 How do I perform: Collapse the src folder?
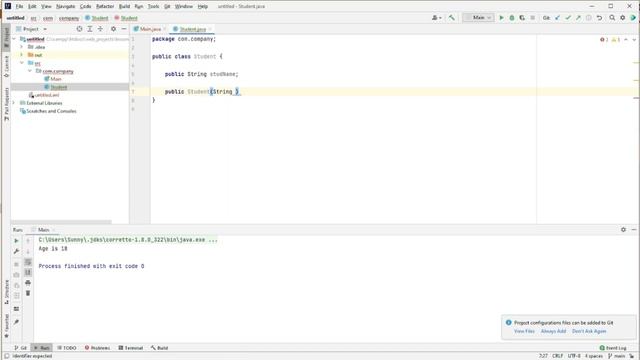[x=22, y=63]
